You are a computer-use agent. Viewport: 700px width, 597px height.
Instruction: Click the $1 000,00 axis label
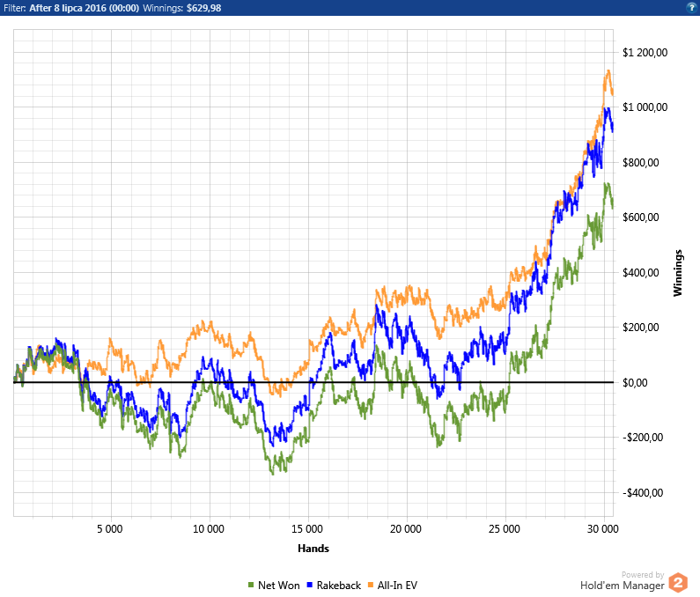645,107
